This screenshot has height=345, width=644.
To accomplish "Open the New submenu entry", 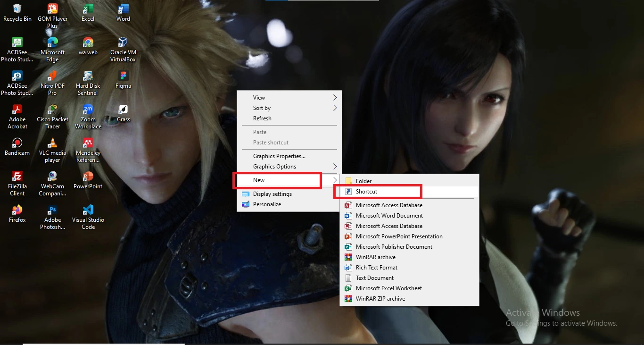I will pyautogui.click(x=289, y=180).
